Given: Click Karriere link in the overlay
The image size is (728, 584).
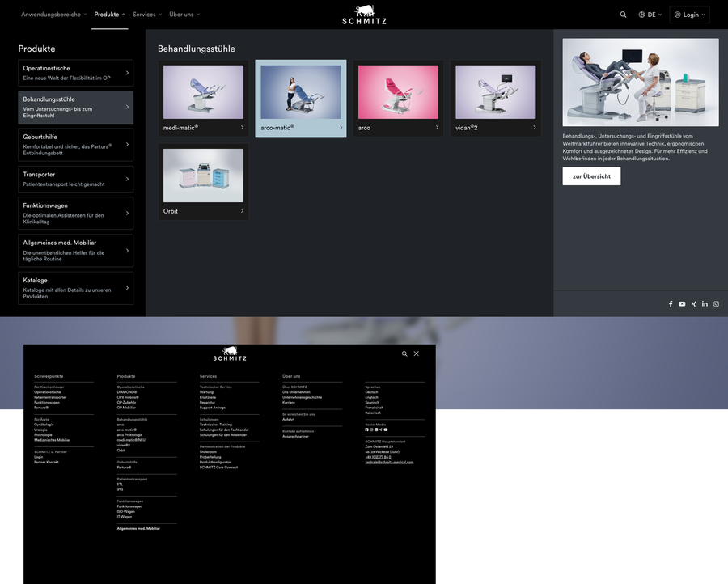Looking at the screenshot, I should click(x=288, y=403).
